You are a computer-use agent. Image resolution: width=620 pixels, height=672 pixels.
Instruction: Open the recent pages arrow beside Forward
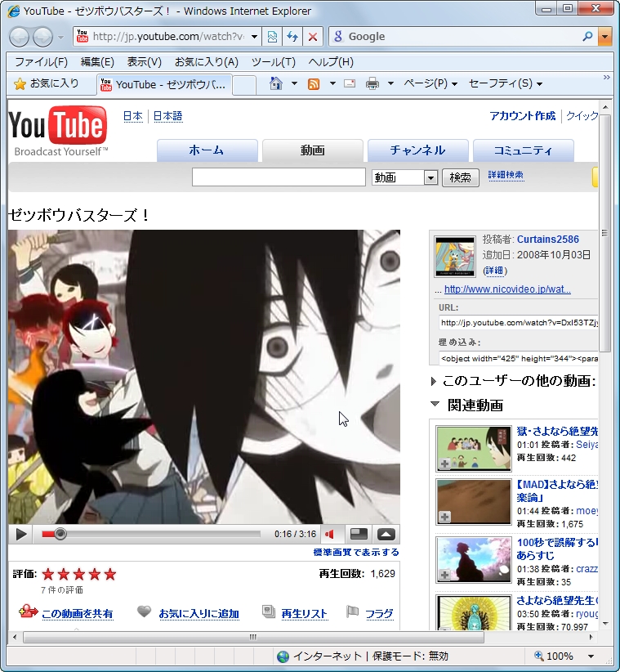[60, 38]
